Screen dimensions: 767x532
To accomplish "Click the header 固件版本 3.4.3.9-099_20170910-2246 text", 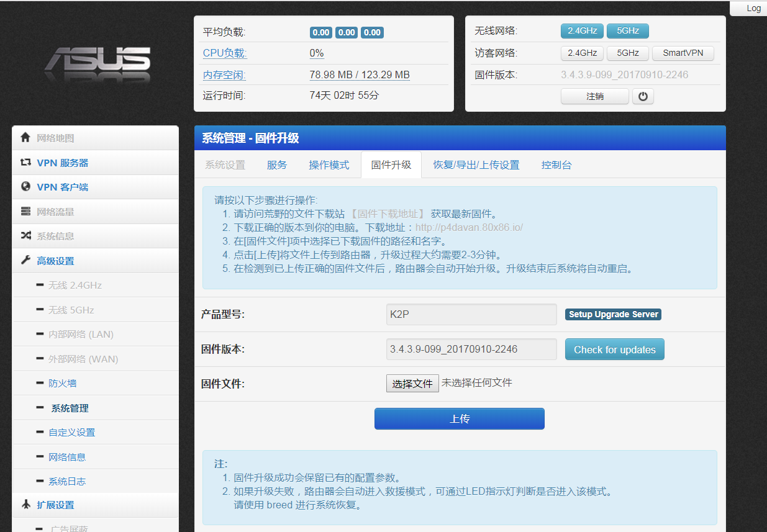I will (x=624, y=75).
